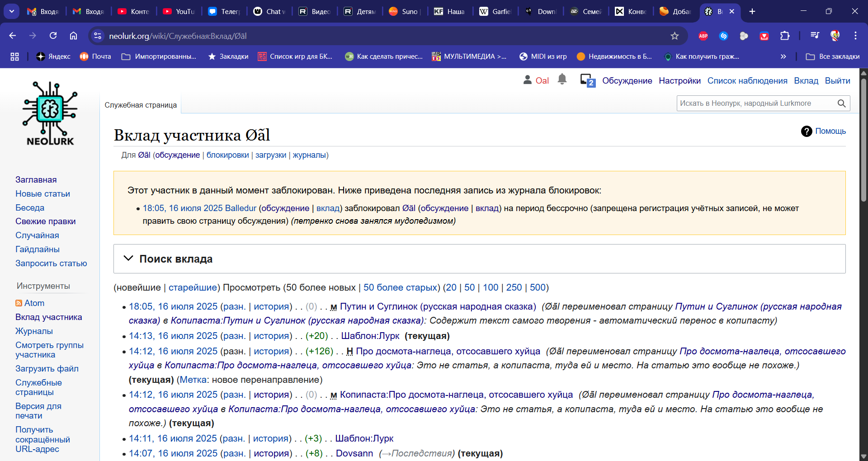This screenshot has height=461, width=868.
Task: Show 500 entries per page
Action: 537,287
